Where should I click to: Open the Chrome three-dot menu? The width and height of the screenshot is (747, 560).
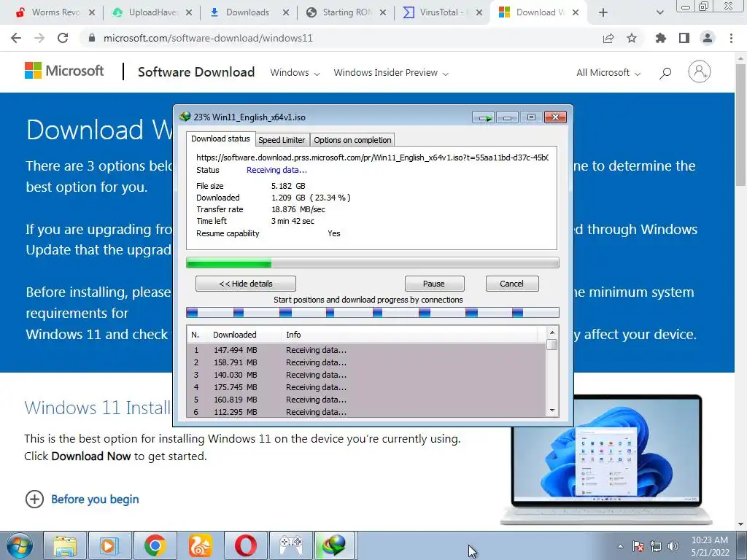coord(731,38)
